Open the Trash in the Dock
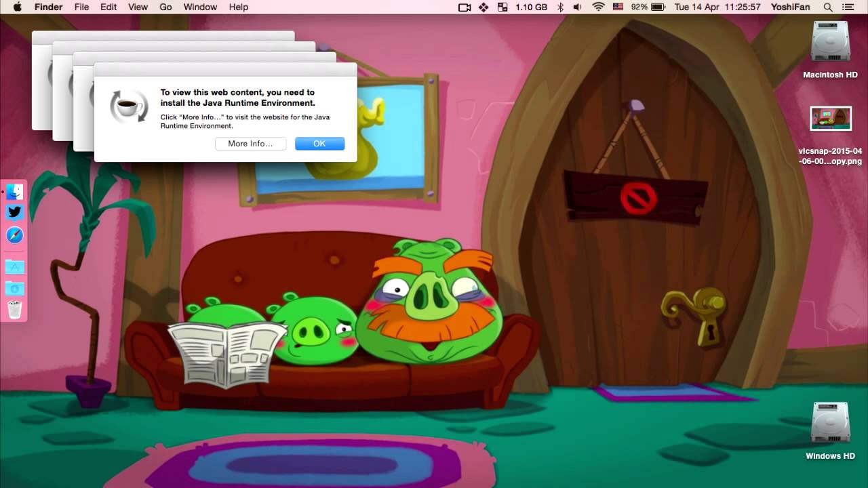The height and width of the screenshot is (488, 868). tap(14, 310)
